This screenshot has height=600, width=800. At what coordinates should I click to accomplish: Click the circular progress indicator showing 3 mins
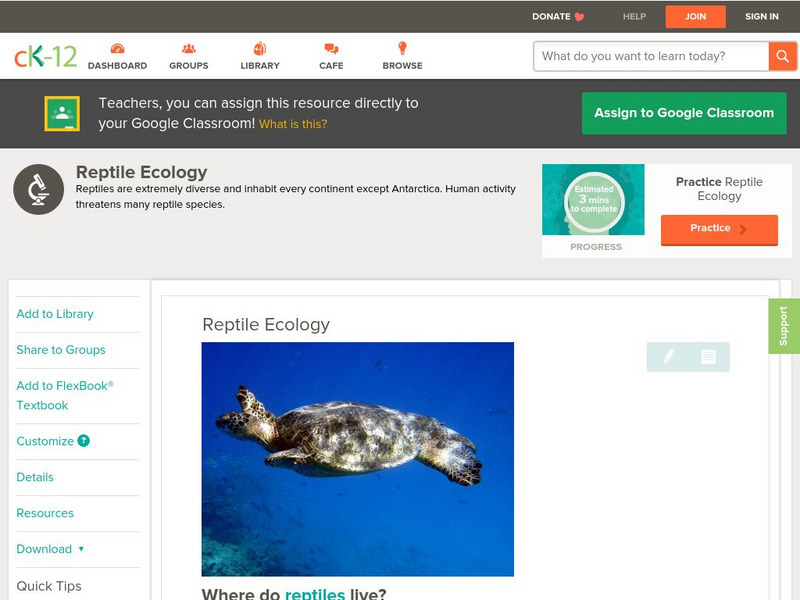[x=594, y=200]
